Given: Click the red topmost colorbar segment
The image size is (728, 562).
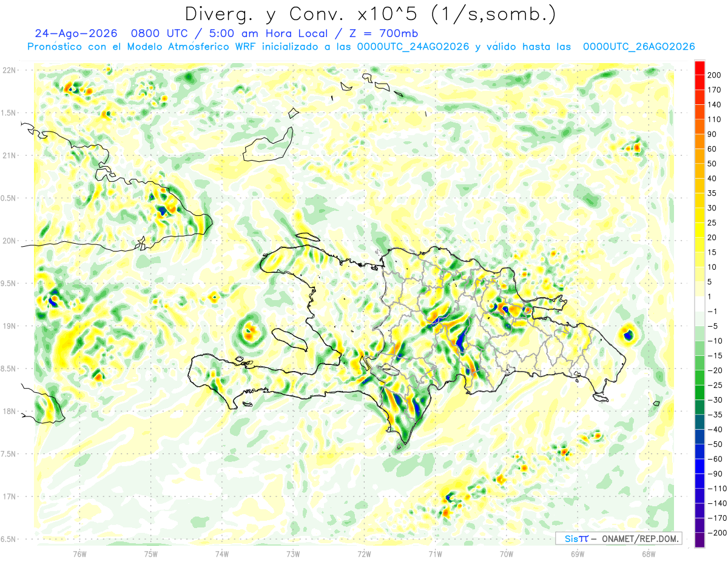Looking at the screenshot, I should 700,67.
